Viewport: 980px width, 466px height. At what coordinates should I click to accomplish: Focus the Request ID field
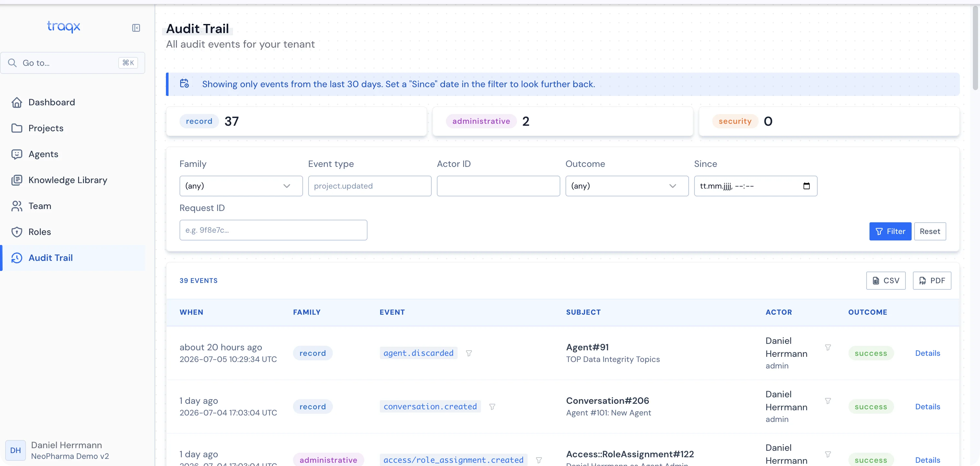pyautogui.click(x=273, y=230)
